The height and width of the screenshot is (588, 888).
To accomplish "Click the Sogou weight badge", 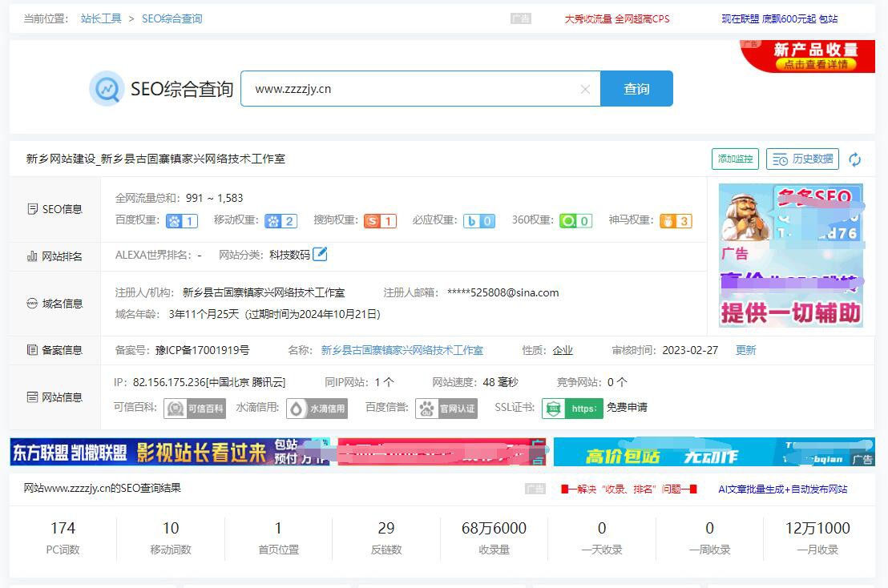I will [x=380, y=221].
